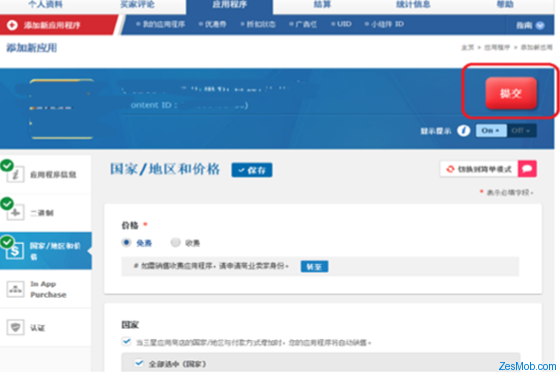Click the blue 保存 save button
560x376 pixels.
252,170
